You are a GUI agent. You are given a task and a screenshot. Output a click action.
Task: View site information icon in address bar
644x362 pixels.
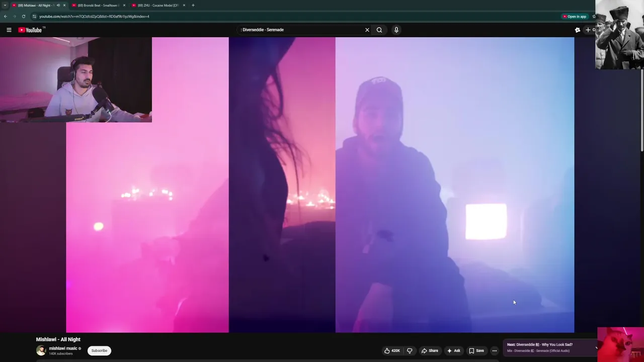(x=34, y=16)
